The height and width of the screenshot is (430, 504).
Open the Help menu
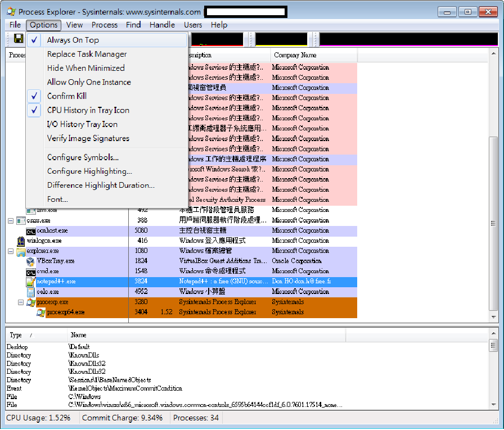pos(219,25)
